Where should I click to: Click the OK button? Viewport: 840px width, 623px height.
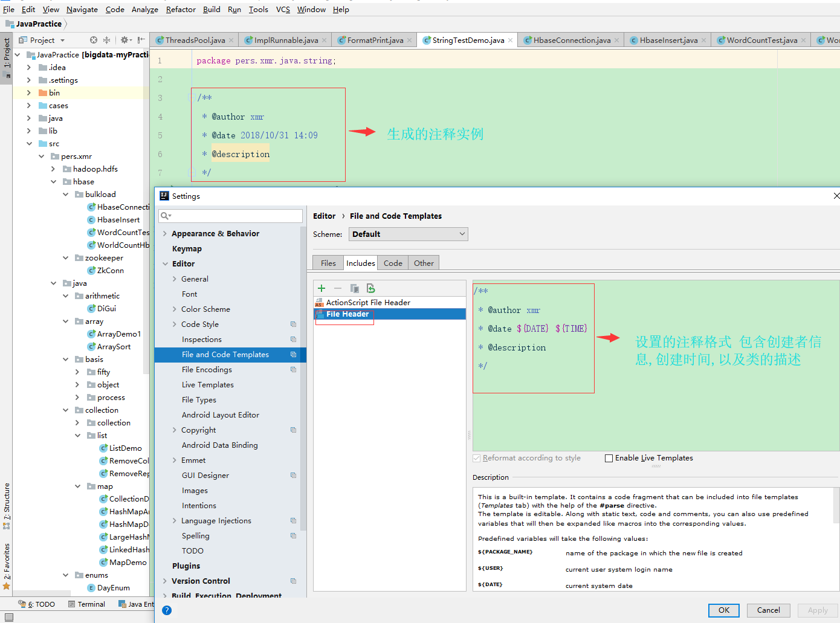(724, 610)
